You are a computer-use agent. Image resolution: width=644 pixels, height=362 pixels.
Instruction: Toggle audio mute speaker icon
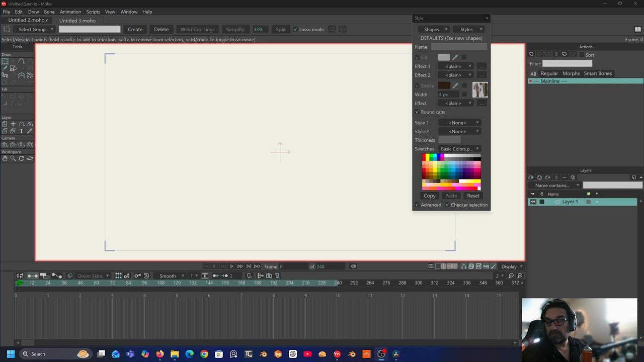(x=353, y=266)
